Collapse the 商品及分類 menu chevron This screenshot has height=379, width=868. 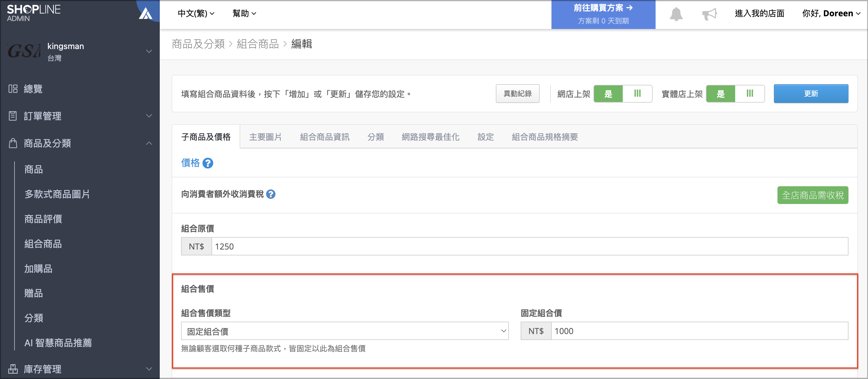point(149,143)
